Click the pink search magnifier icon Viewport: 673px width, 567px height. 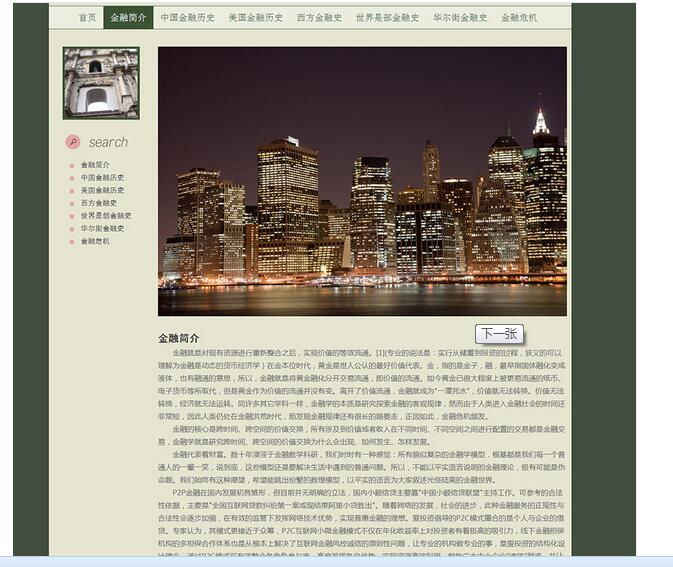[72, 142]
